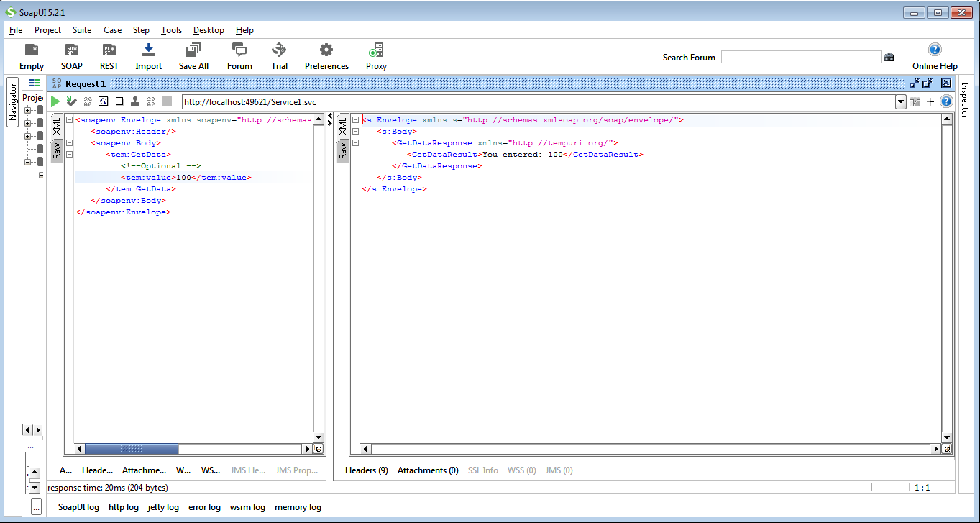Open the Project menu
Image resolution: width=980 pixels, height=523 pixels.
pyautogui.click(x=47, y=30)
